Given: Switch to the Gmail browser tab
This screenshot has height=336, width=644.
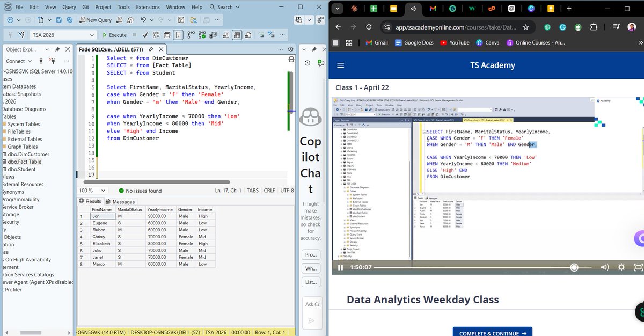Looking at the screenshot, I should click(433, 8).
